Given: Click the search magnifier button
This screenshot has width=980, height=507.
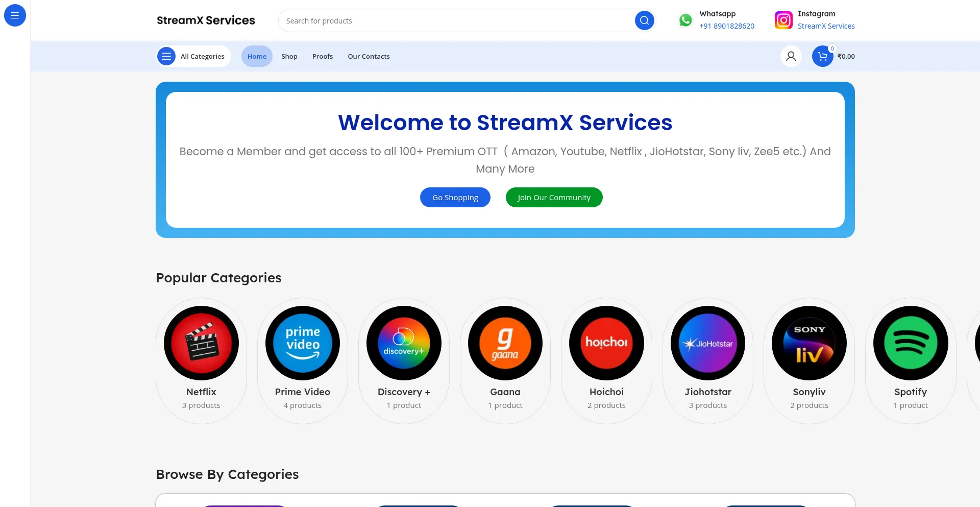Looking at the screenshot, I should (x=644, y=20).
